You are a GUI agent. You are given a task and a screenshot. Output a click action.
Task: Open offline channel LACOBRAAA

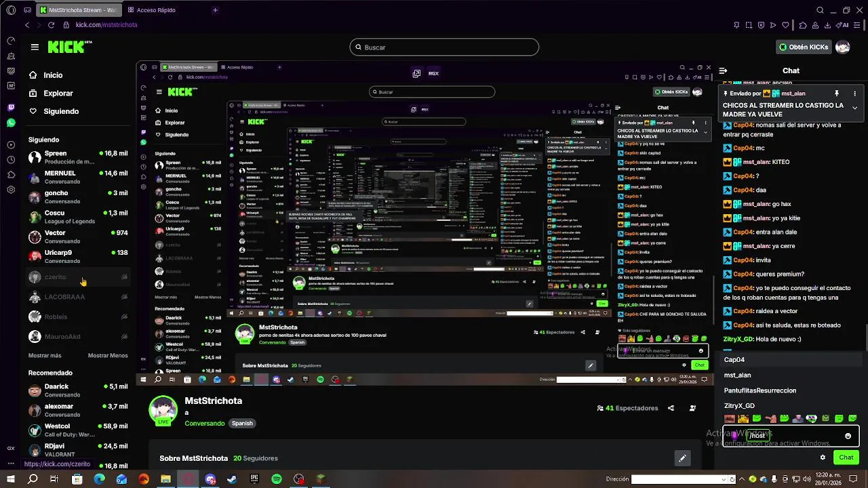[x=78, y=297]
